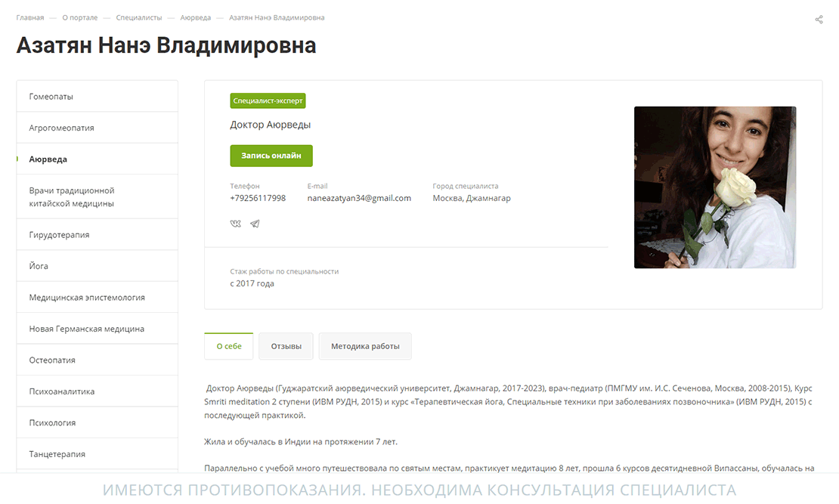Select the О себе tab
The image size is (839, 504).
229,346
